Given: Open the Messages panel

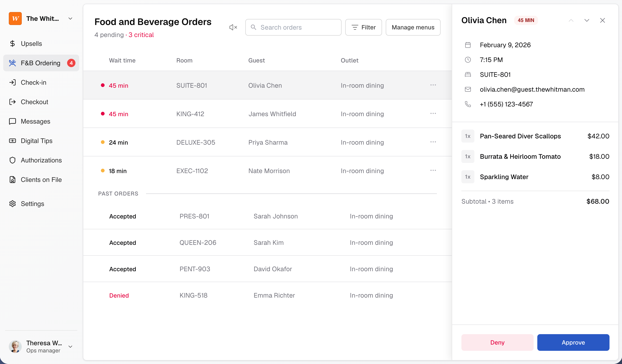Looking at the screenshot, I should pos(36,121).
